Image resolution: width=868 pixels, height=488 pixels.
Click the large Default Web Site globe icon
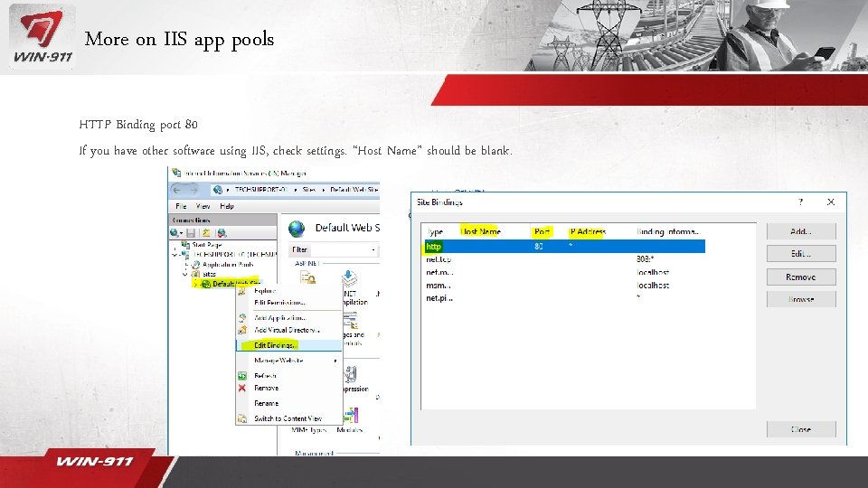[297, 229]
